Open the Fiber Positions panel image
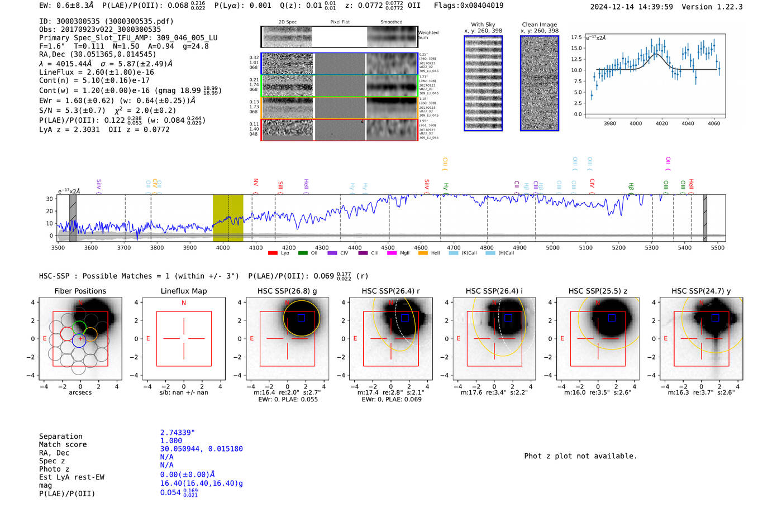The width and height of the screenshot is (782, 532). click(80, 339)
